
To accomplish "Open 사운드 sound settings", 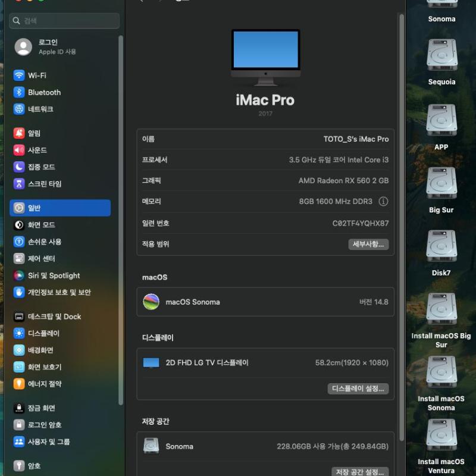I will pyautogui.click(x=37, y=150).
